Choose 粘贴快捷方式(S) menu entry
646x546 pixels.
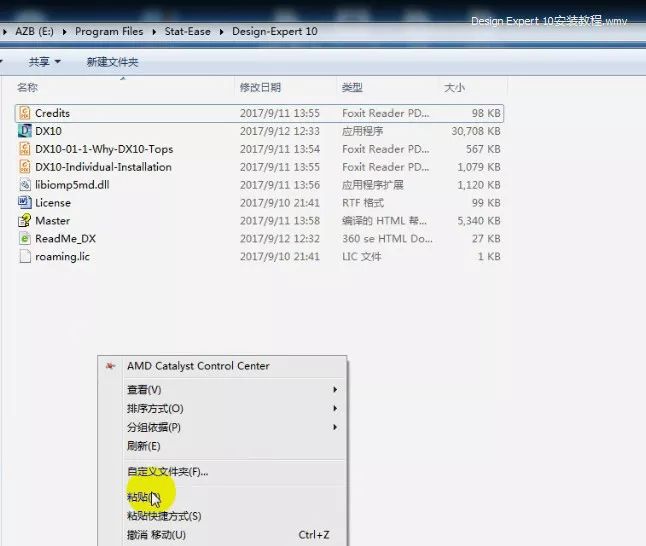click(222, 516)
